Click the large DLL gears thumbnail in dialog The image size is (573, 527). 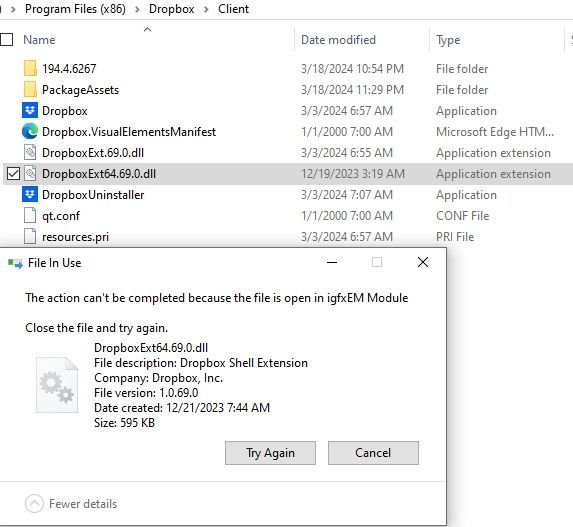coord(57,385)
